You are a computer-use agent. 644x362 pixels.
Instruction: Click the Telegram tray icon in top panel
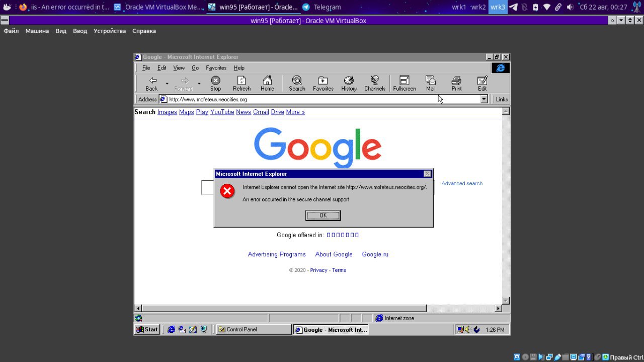[x=513, y=7]
